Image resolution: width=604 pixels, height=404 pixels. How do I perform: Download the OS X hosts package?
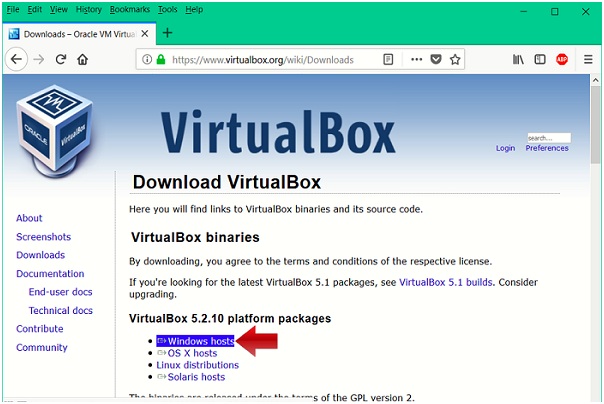tap(187, 353)
